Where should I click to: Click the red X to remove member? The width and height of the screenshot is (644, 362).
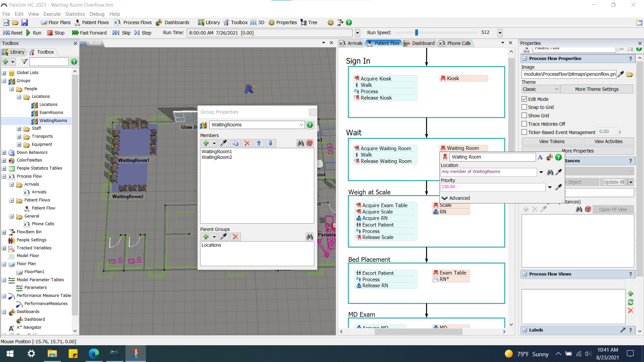point(247,143)
